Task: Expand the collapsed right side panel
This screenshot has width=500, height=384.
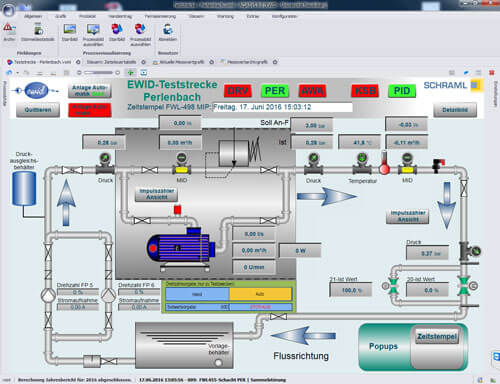Action: point(495,93)
